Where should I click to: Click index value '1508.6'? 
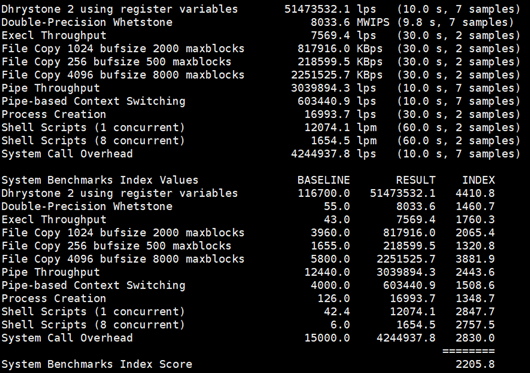pyautogui.click(x=475, y=285)
